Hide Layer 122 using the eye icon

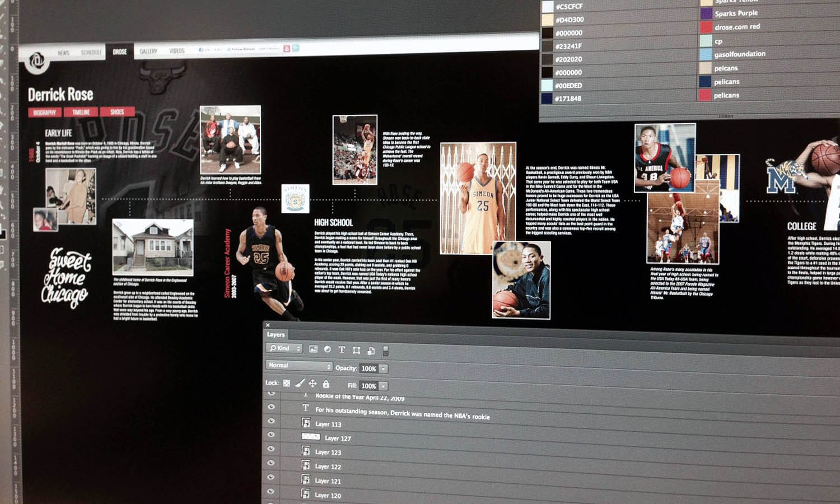click(272, 464)
